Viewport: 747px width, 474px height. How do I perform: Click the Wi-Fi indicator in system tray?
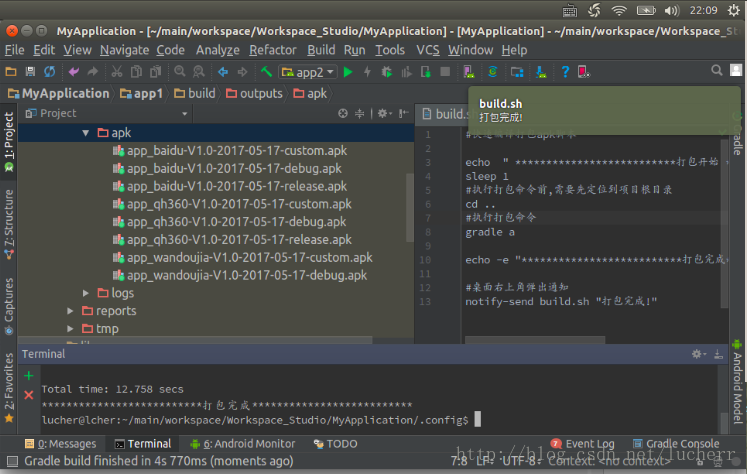(x=619, y=10)
